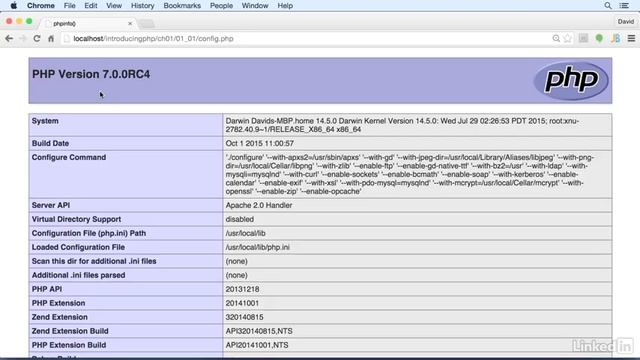Click the System row label
The width and height of the screenshot is (640, 360).
[45, 121]
